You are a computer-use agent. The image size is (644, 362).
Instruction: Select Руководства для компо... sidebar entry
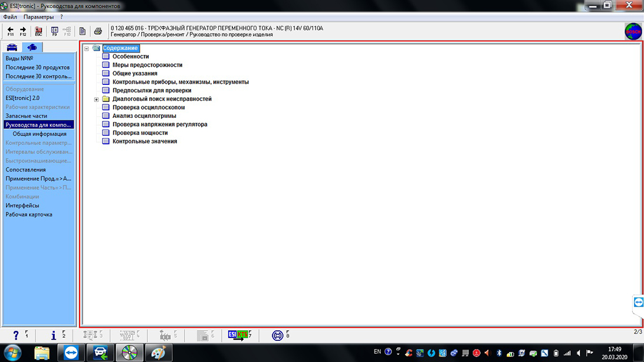click(38, 125)
